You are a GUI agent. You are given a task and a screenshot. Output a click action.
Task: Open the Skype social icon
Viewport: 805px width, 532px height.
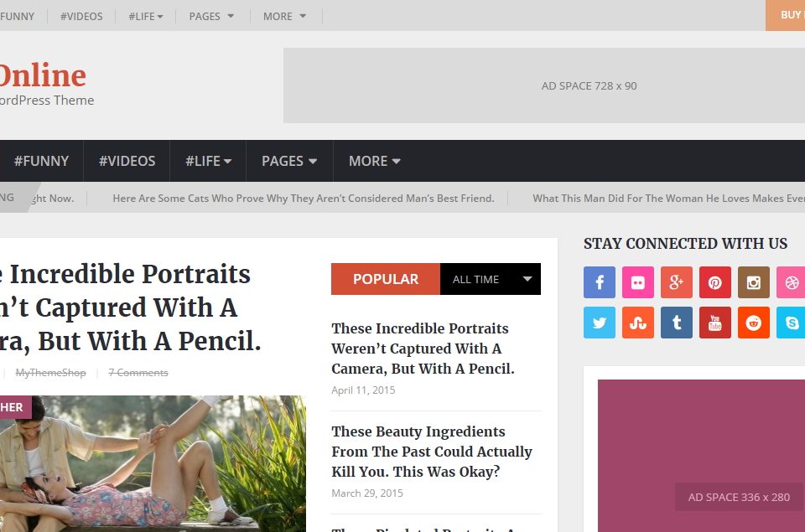point(791,323)
